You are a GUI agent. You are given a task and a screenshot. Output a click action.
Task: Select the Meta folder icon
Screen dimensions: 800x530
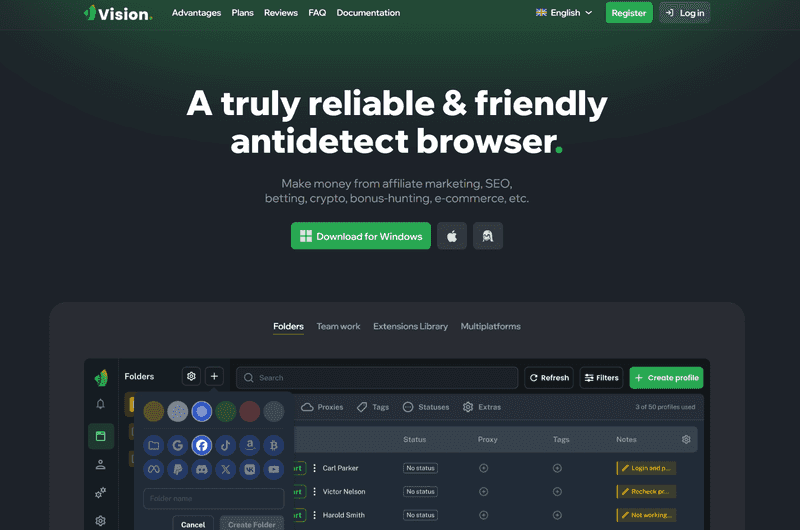click(154, 469)
